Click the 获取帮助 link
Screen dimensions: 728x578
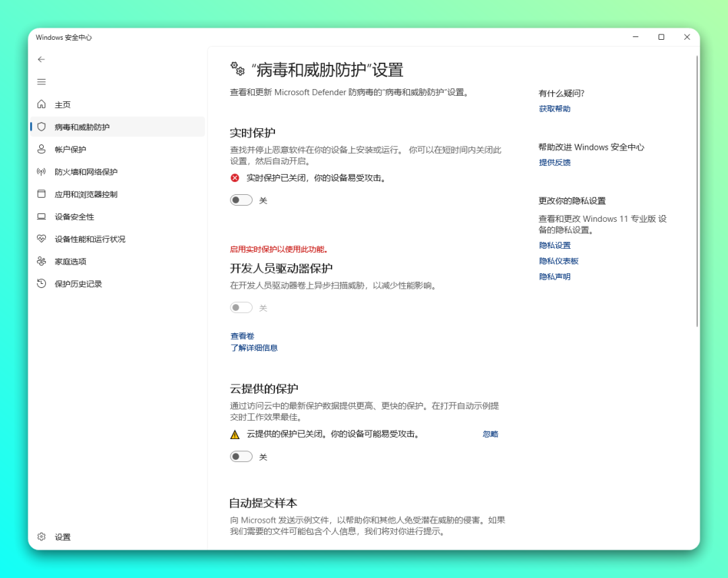[554, 109]
